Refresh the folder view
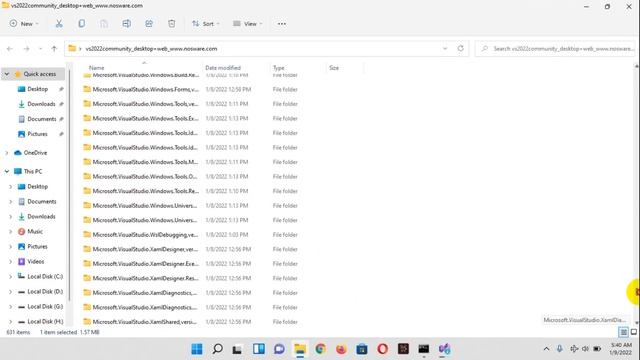640x360 pixels. tap(460, 48)
